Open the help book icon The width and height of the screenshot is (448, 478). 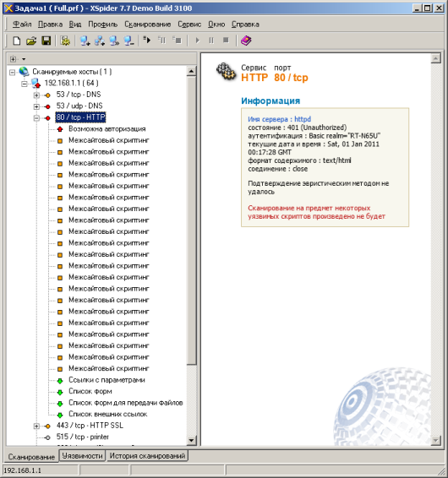tap(246, 41)
